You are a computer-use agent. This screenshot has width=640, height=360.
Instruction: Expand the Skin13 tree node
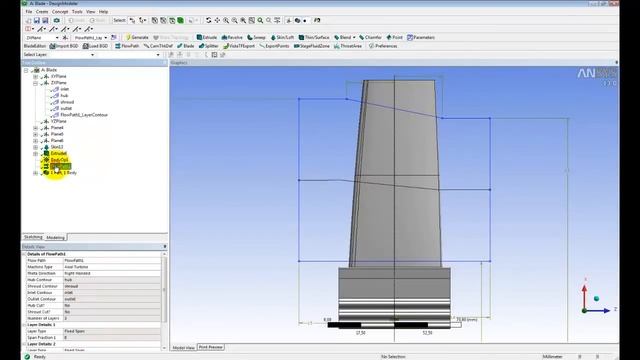click(36, 147)
